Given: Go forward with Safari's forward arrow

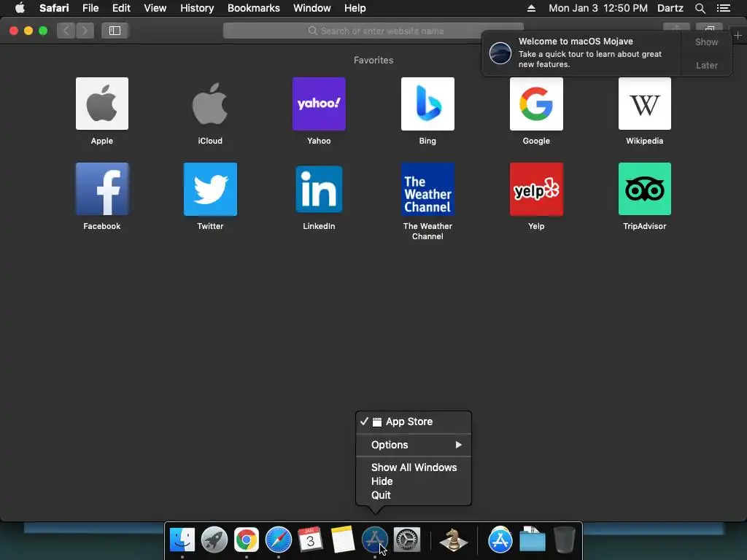Looking at the screenshot, I should [x=85, y=31].
